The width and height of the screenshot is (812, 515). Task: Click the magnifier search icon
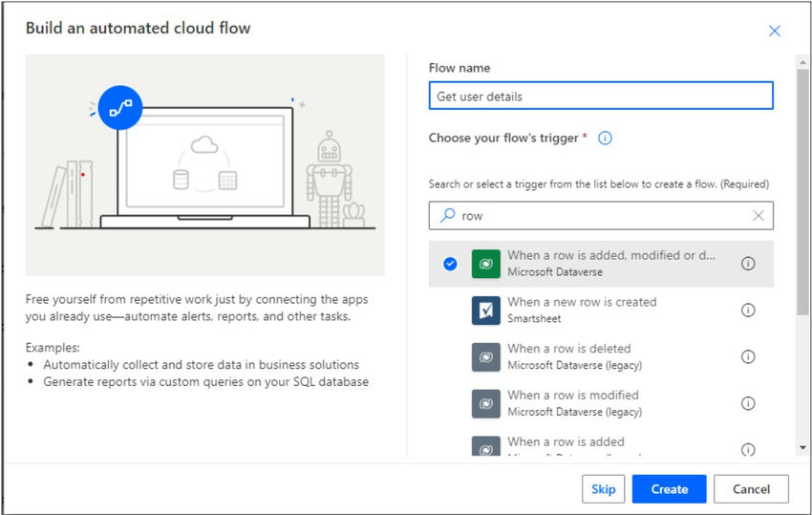[447, 215]
